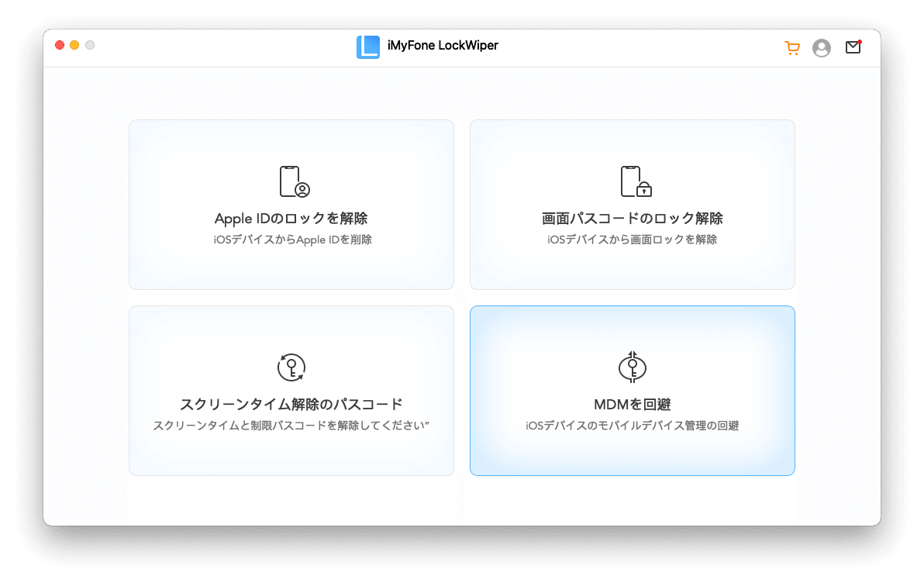
Task: Open the user account profile icon
Action: 822,48
